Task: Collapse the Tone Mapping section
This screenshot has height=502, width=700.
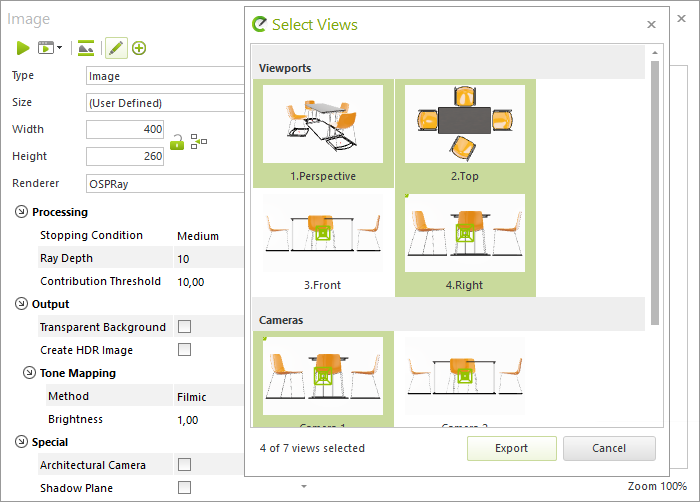Action: coord(29,372)
